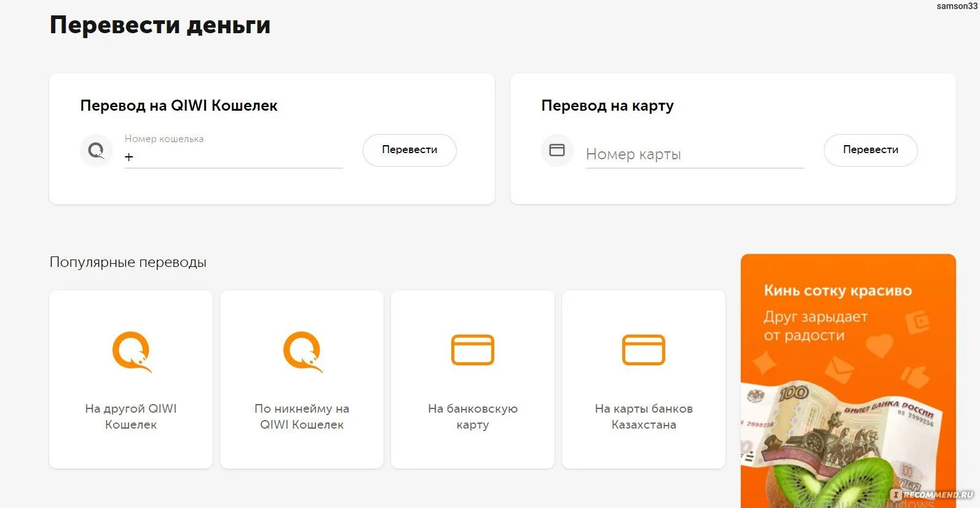Click the card icon beside card number field
The image size is (980, 508).
coord(557,150)
